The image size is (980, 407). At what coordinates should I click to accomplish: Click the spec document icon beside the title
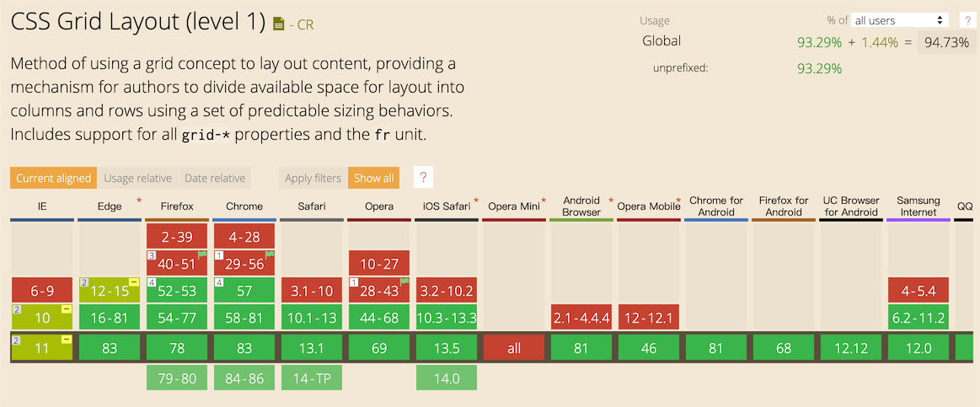click(279, 24)
